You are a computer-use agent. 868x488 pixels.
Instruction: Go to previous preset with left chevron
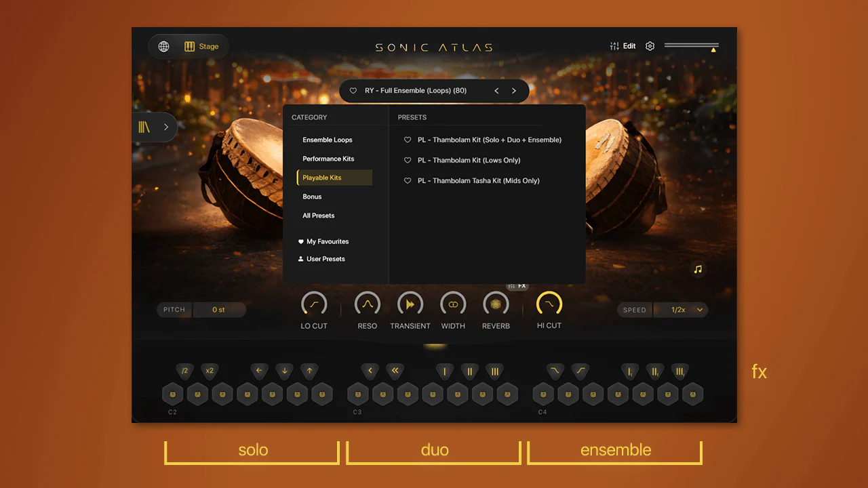click(x=496, y=90)
